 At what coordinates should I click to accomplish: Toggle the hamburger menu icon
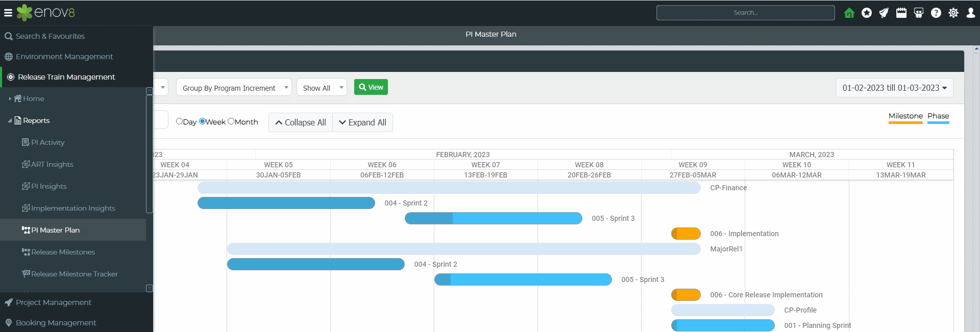8,13
